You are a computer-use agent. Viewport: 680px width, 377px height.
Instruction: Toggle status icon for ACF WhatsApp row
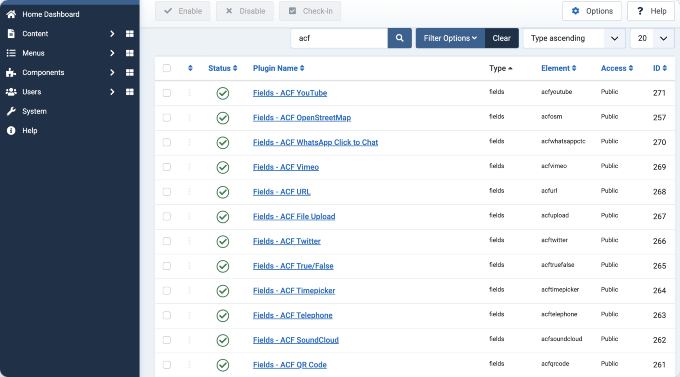pos(223,143)
